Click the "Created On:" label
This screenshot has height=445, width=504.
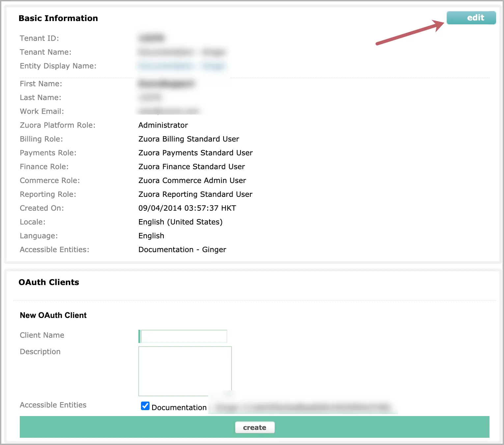coord(42,208)
